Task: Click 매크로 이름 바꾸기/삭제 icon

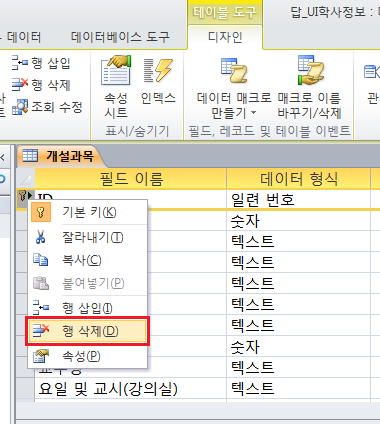Action: point(310,70)
